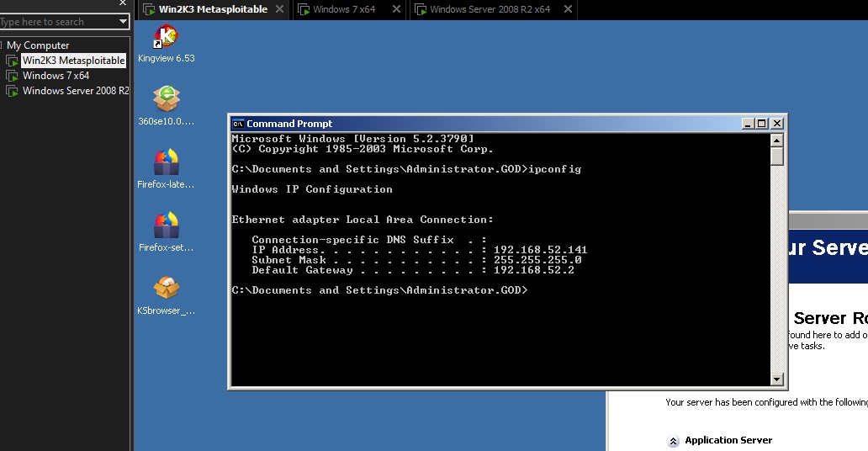Open the library search filter dropdown arrow

coord(123,22)
